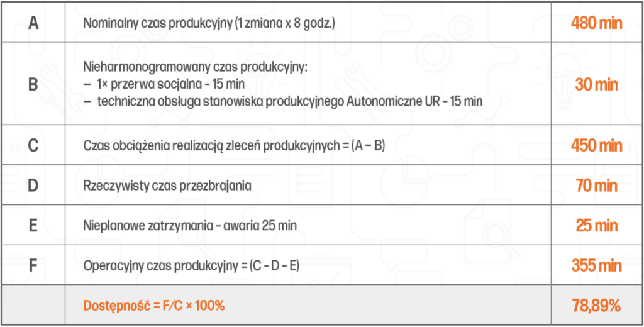This screenshot has width=644, height=327.
Task: Click the "1× przerwa socjalna - 15 min" line
Action: tap(164, 84)
